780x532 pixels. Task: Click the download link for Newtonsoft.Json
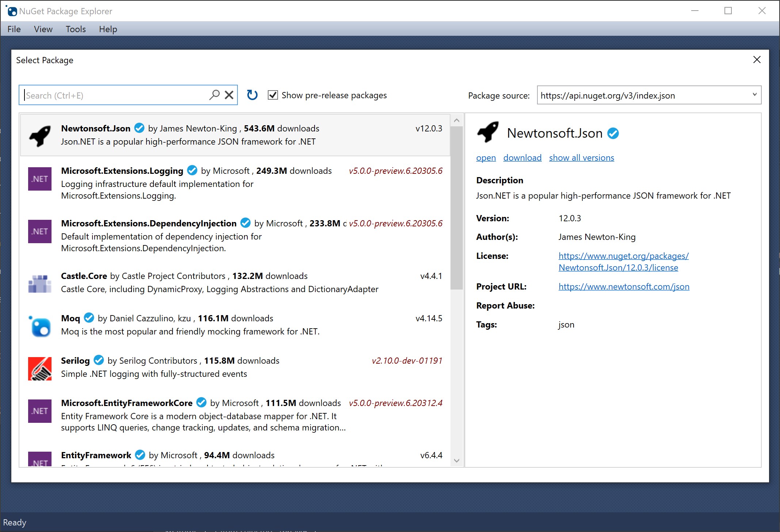pos(522,158)
